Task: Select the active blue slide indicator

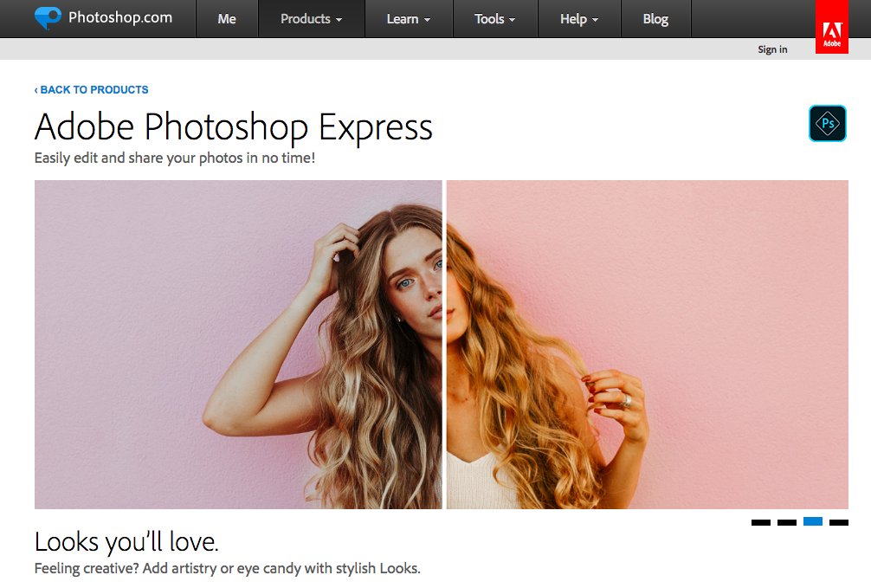Action: tap(813, 521)
